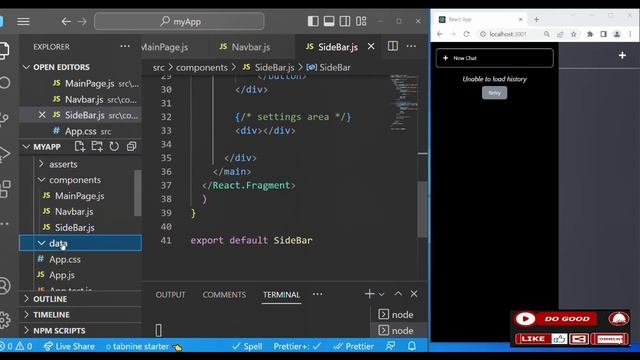Click tabnine starter in status bar

144,347
